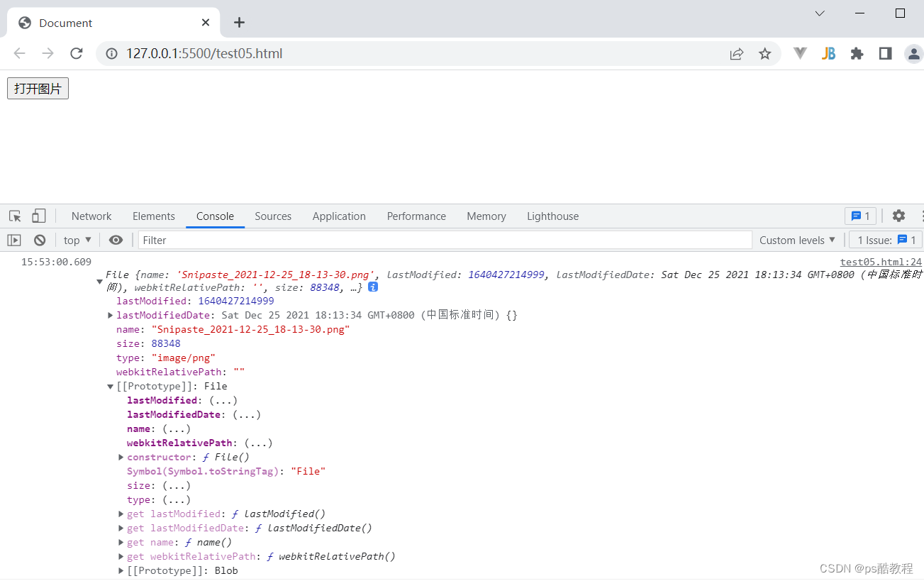The image size is (924, 581).
Task: Click the webkitRelativePath: "" own property row
Action: (x=180, y=372)
